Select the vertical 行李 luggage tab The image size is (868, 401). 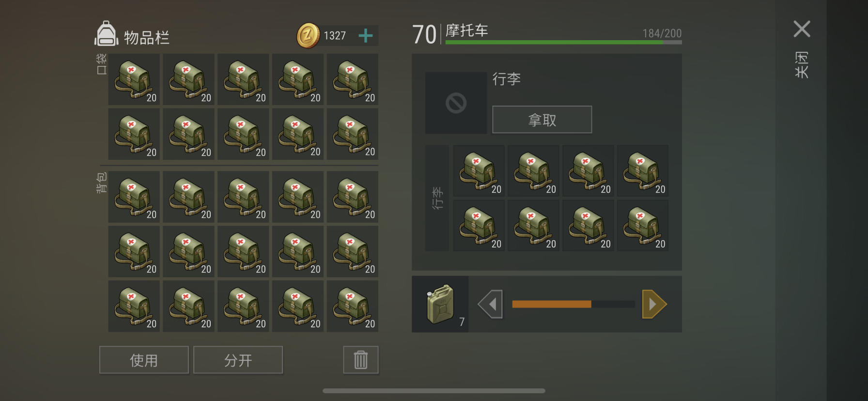click(x=437, y=198)
